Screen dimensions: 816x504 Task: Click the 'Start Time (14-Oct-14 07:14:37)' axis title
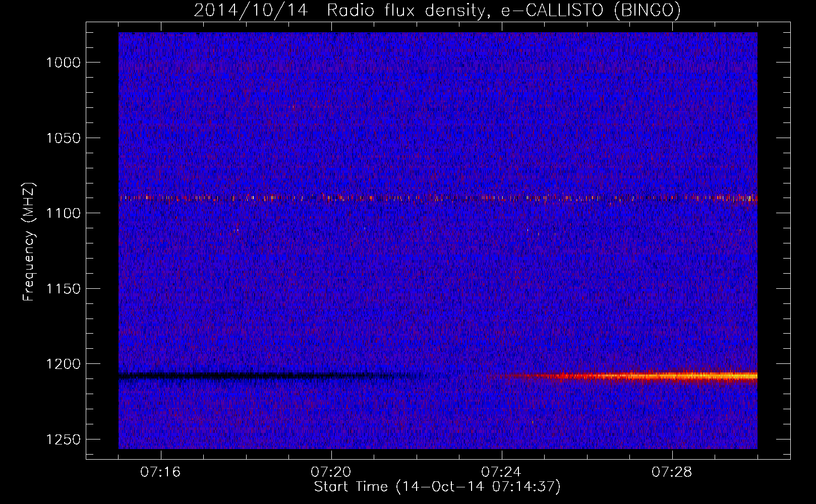click(x=437, y=487)
